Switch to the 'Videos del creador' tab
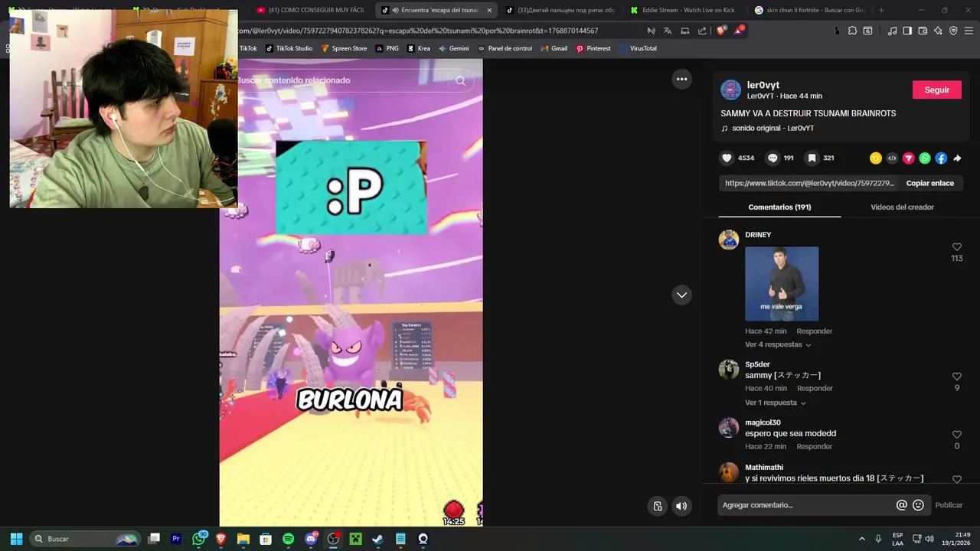The height and width of the screenshot is (551, 980). point(902,207)
